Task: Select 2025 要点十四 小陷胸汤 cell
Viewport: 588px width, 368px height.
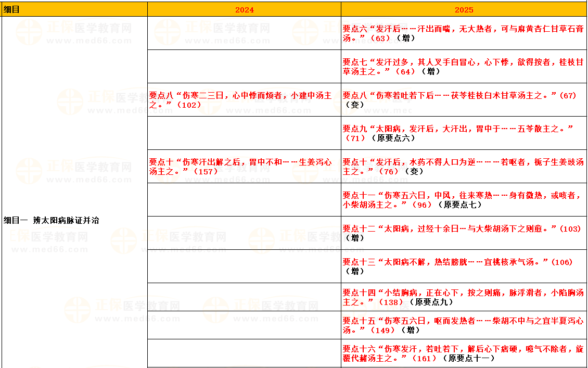Action: pyautogui.click(x=464, y=297)
